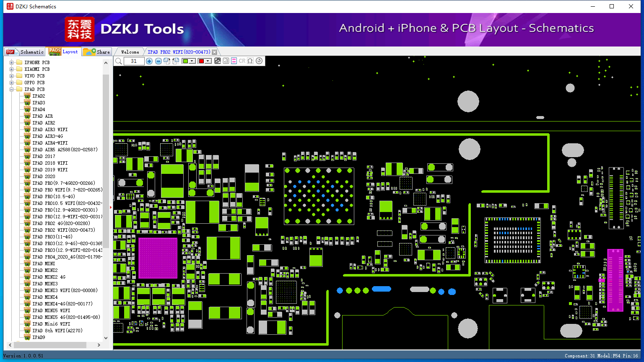The height and width of the screenshot is (362, 644).
Task: Open IPAD4 board layout
Action: point(39,109)
